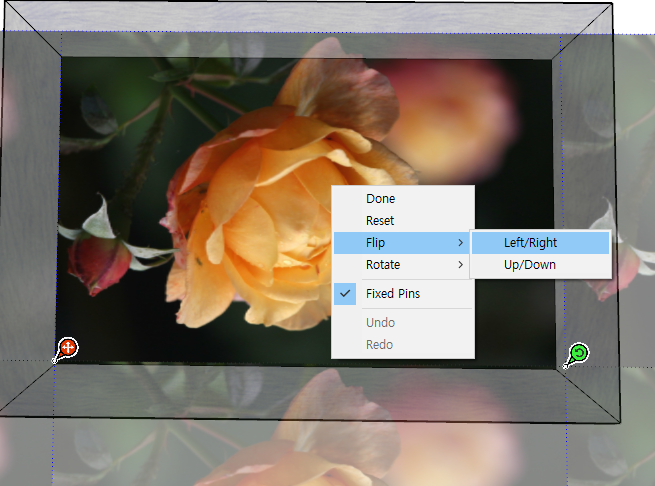Select Reset from the context menu
Image resolution: width=655 pixels, height=486 pixels.
(403, 221)
